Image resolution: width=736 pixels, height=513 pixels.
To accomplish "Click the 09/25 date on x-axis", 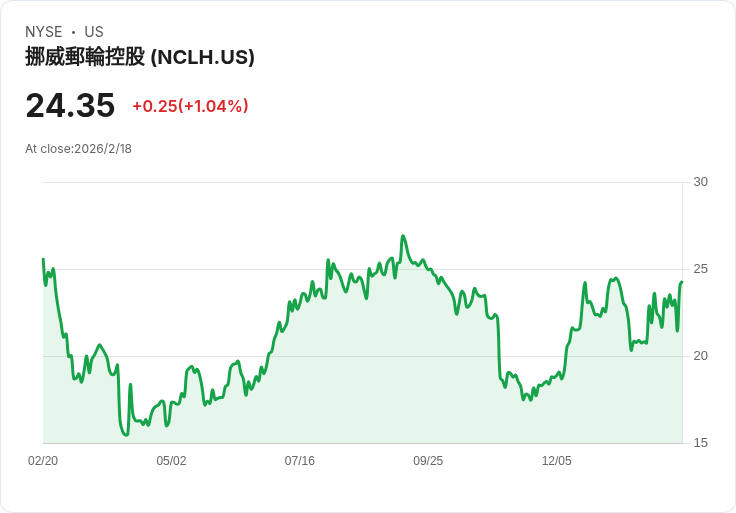I will tap(428, 461).
